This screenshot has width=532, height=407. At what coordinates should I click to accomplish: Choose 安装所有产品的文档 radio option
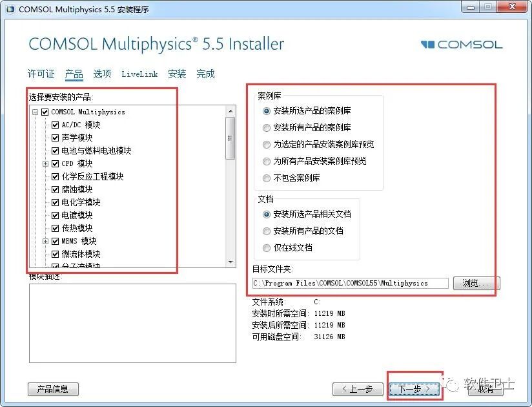pos(267,231)
